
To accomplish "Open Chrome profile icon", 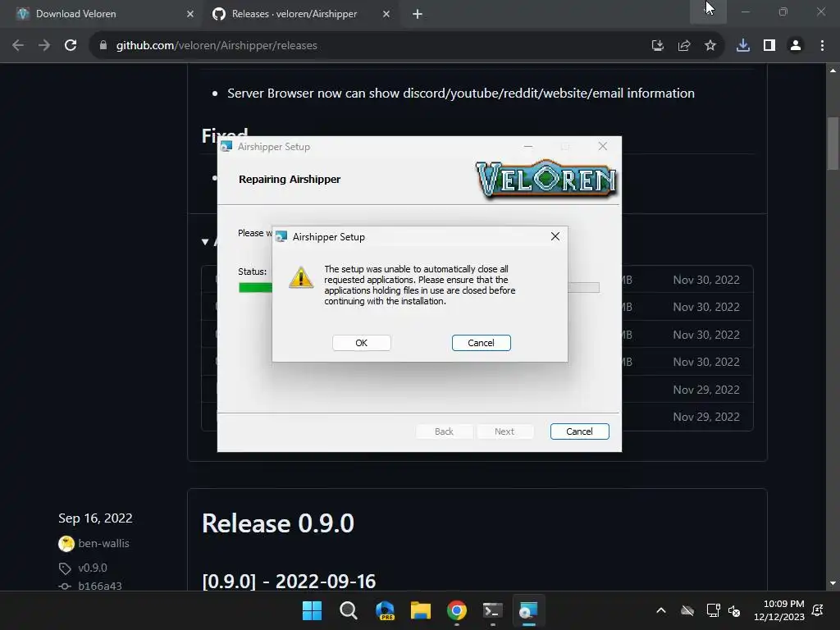I will coord(796,46).
